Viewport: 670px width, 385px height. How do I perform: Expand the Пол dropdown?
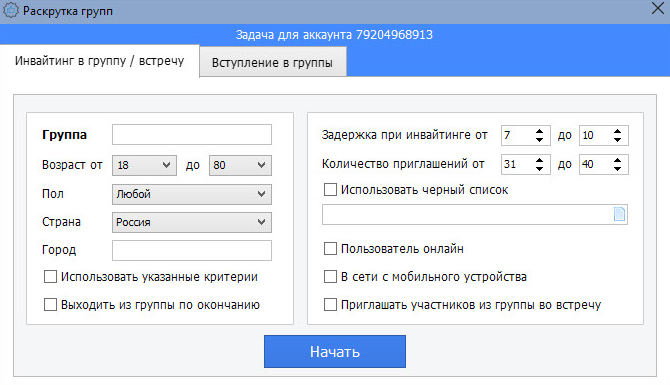(192, 194)
